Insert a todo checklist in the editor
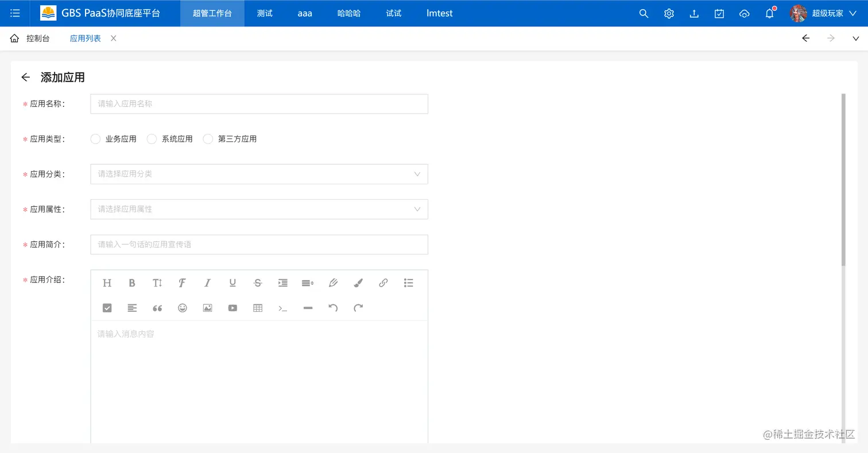The image size is (868, 453). [107, 308]
